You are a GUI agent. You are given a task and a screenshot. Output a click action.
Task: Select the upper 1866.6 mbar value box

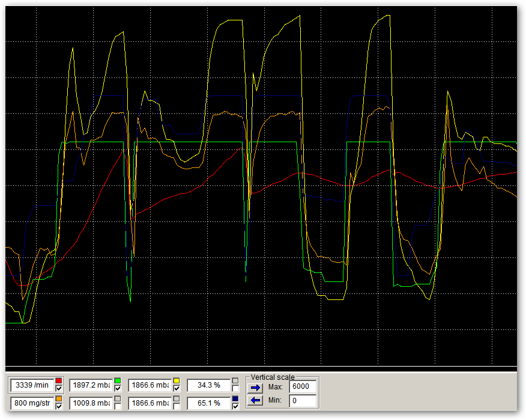coord(150,385)
